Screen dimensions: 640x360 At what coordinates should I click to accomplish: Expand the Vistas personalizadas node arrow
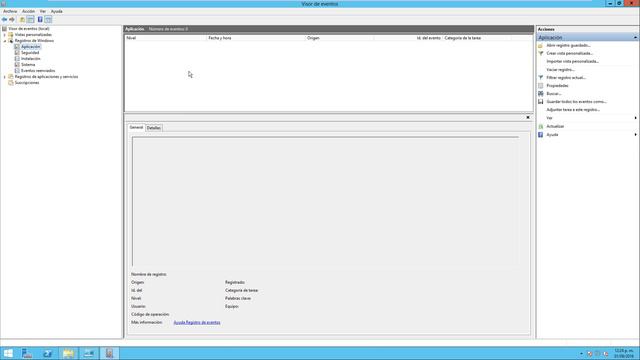(5, 35)
